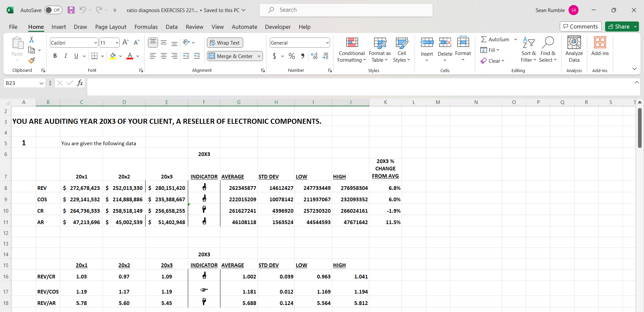The width and height of the screenshot is (644, 312).
Task: Click the Borders icon
Action: pos(95,56)
